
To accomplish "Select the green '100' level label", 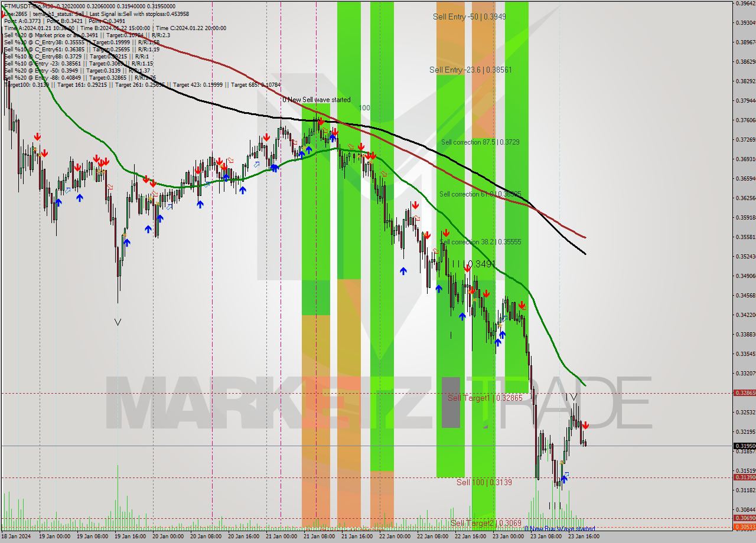I will 364,108.
